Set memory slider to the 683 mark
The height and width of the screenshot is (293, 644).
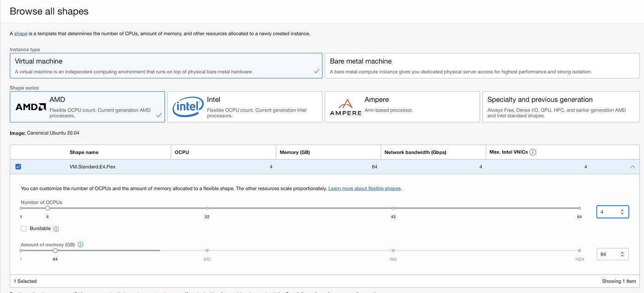393,251
